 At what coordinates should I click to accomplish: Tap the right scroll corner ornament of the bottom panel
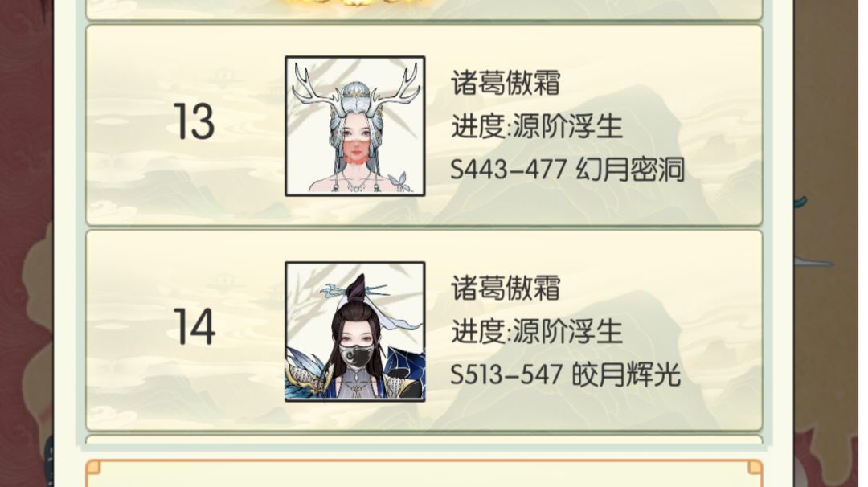pyautogui.click(x=755, y=467)
